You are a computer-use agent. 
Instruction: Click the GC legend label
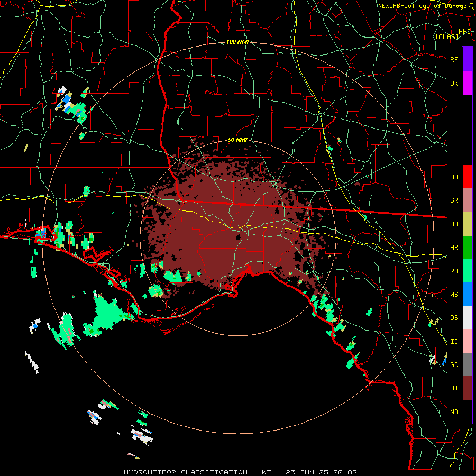tap(454, 365)
